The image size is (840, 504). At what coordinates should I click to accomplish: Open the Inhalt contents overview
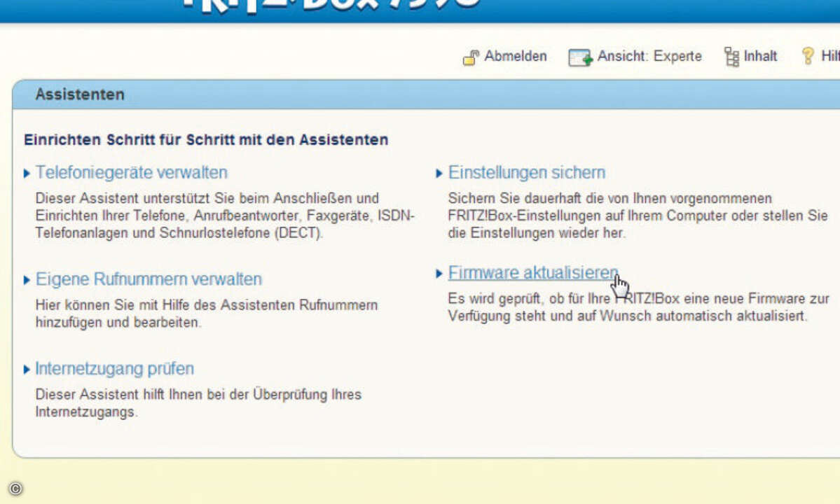761,56
